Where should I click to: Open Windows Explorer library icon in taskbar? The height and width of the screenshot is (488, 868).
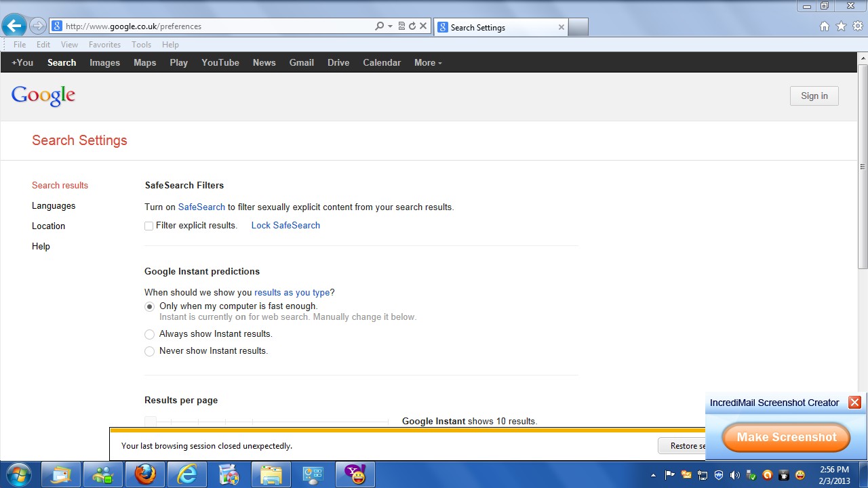[61, 474]
